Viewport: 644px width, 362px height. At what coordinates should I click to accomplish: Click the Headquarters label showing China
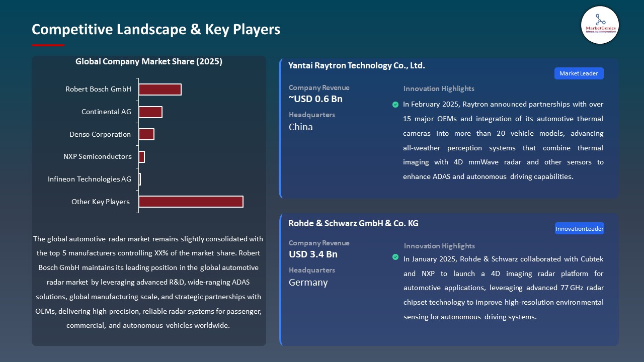[x=300, y=127]
